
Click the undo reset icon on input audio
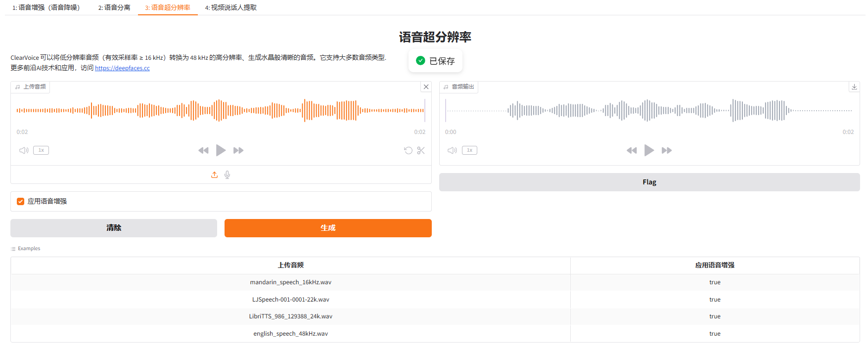[408, 150]
